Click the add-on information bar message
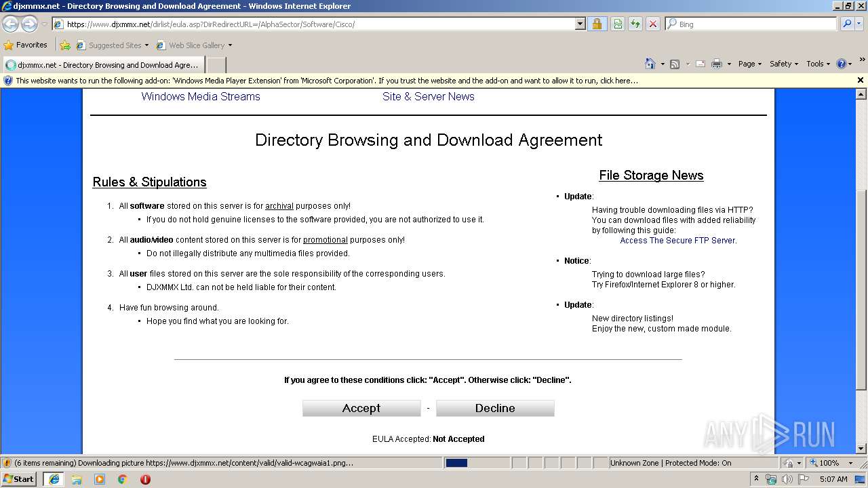This screenshot has width=868, height=488. tap(327, 80)
